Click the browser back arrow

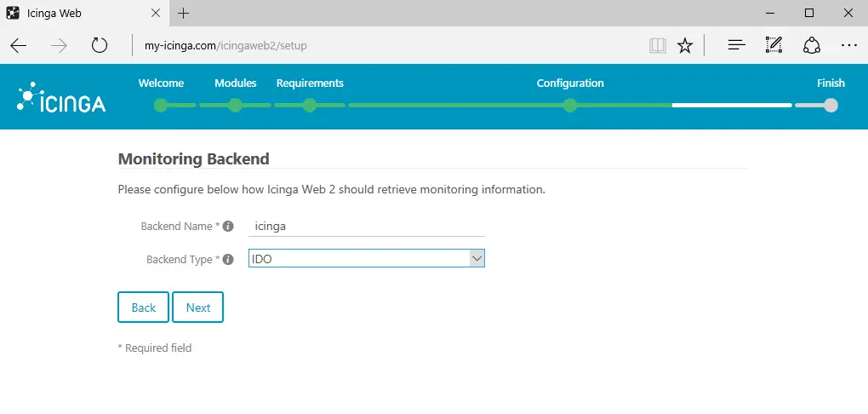click(x=18, y=45)
